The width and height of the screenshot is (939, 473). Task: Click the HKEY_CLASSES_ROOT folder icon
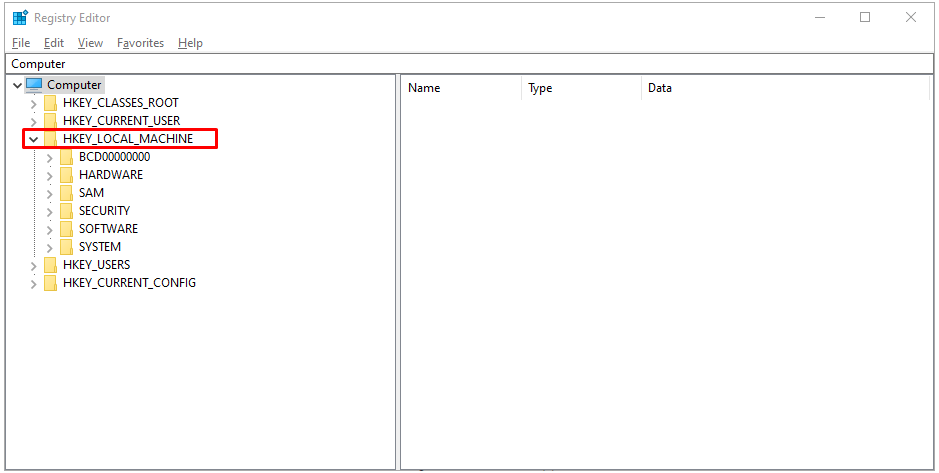click(51, 103)
